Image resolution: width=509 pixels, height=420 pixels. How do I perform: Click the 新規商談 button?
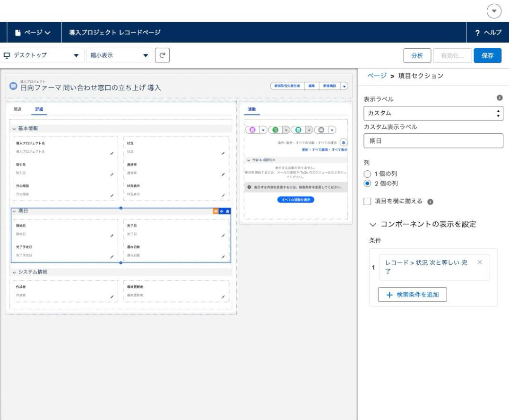[329, 86]
